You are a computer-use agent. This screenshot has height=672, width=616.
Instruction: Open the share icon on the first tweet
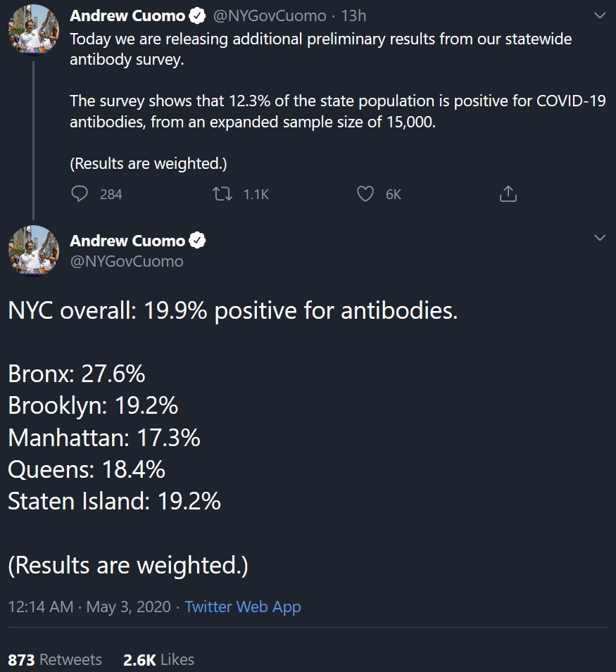point(508,194)
